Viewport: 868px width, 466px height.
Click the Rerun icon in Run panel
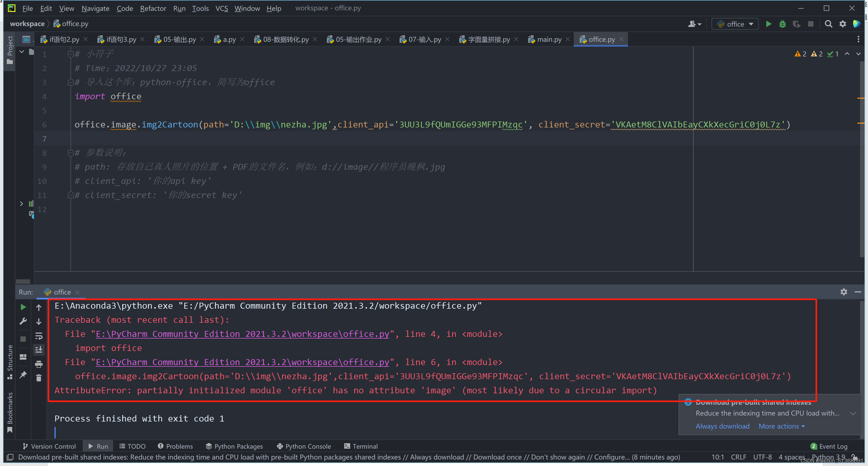tap(23, 307)
